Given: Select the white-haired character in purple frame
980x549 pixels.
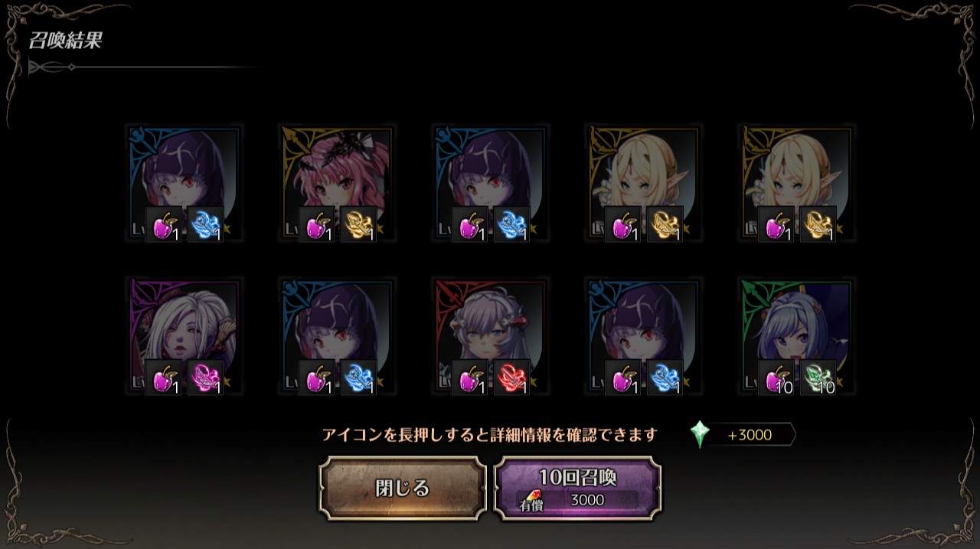Looking at the screenshot, I should [184, 337].
